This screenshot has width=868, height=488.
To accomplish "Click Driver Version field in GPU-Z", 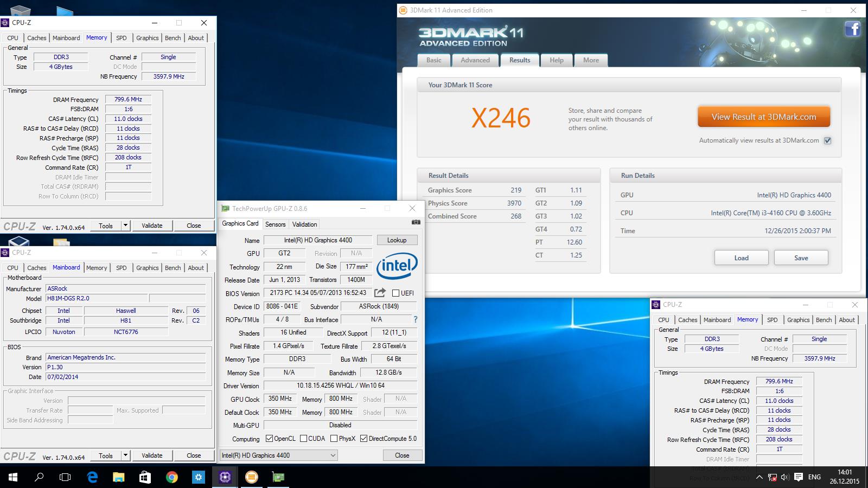I will click(x=340, y=386).
